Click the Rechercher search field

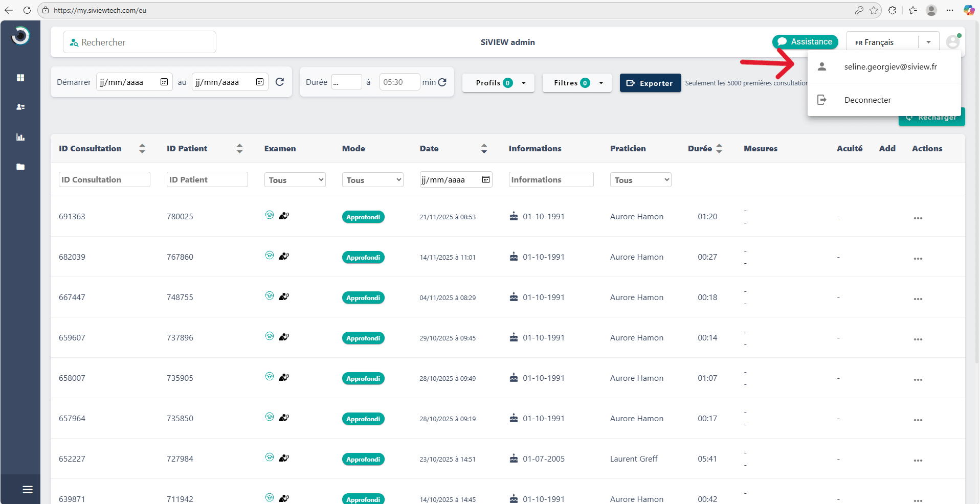(140, 42)
